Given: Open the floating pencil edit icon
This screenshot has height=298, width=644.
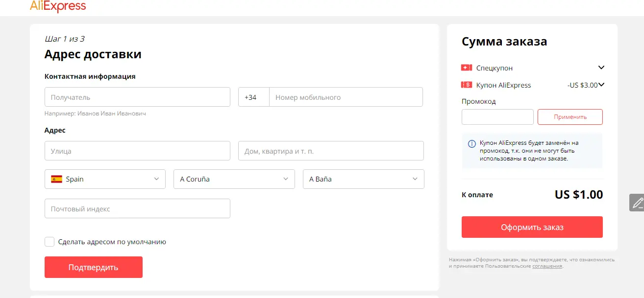Looking at the screenshot, I should (637, 203).
